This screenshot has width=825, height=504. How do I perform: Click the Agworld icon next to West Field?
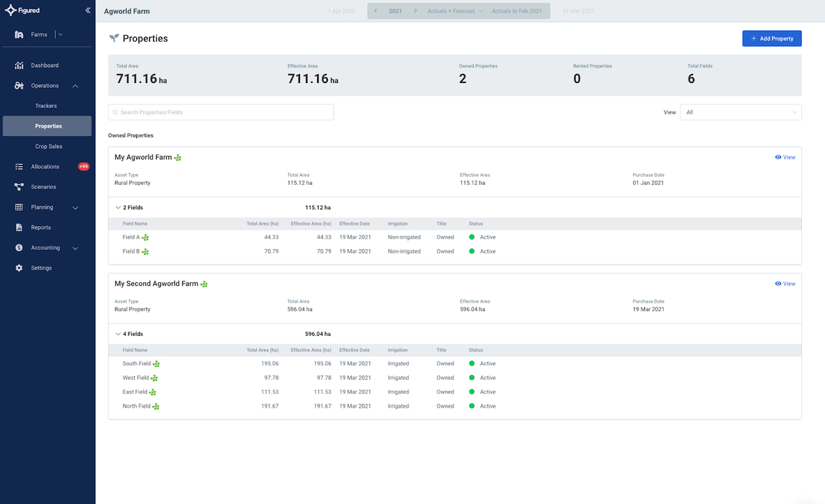154,378
